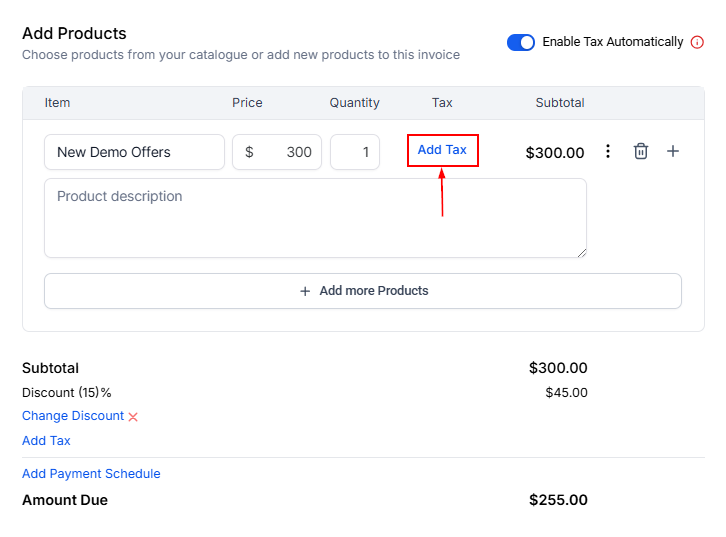Delete the New Demo Offers product row
The height and width of the screenshot is (537, 726).
pos(641,151)
